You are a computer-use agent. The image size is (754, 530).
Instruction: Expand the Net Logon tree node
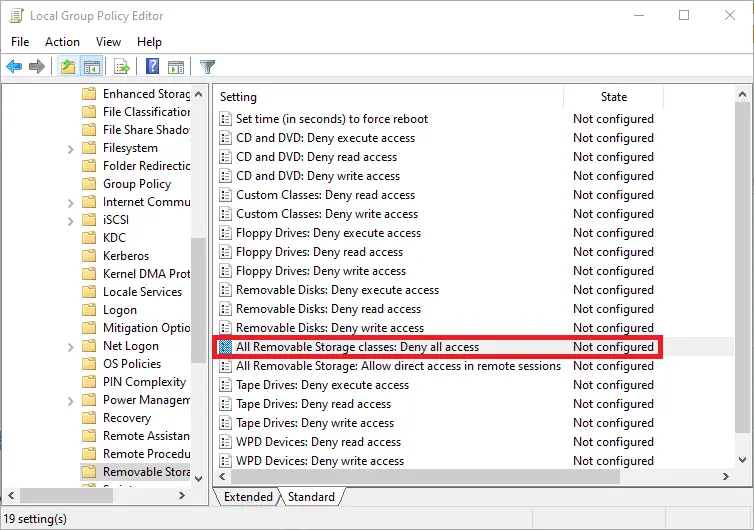pyautogui.click(x=71, y=347)
